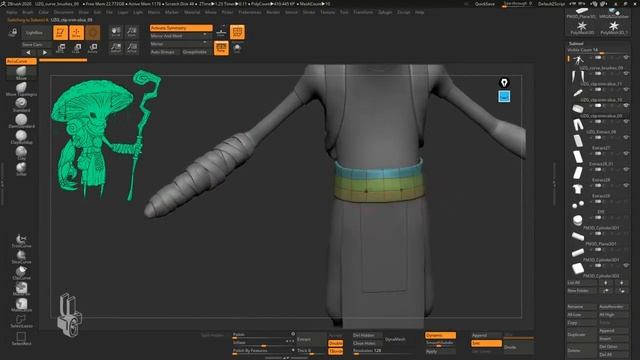640x360 pixels.
Task: Open the Preferences menu
Action: coord(250,12)
